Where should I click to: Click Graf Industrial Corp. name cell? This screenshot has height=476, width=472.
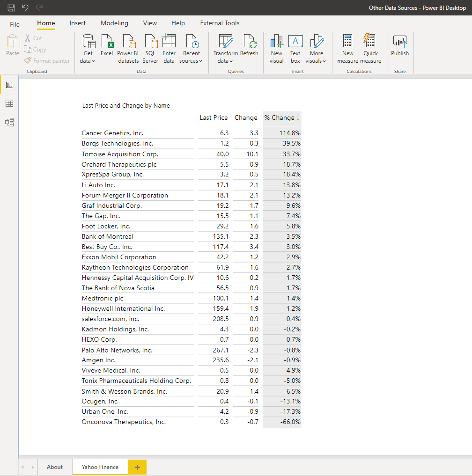[x=112, y=205]
